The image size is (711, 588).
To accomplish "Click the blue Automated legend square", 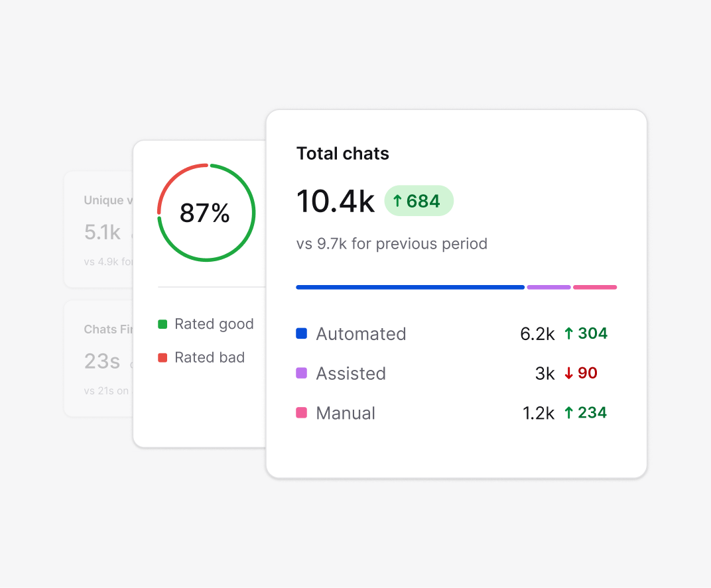I will tap(302, 333).
